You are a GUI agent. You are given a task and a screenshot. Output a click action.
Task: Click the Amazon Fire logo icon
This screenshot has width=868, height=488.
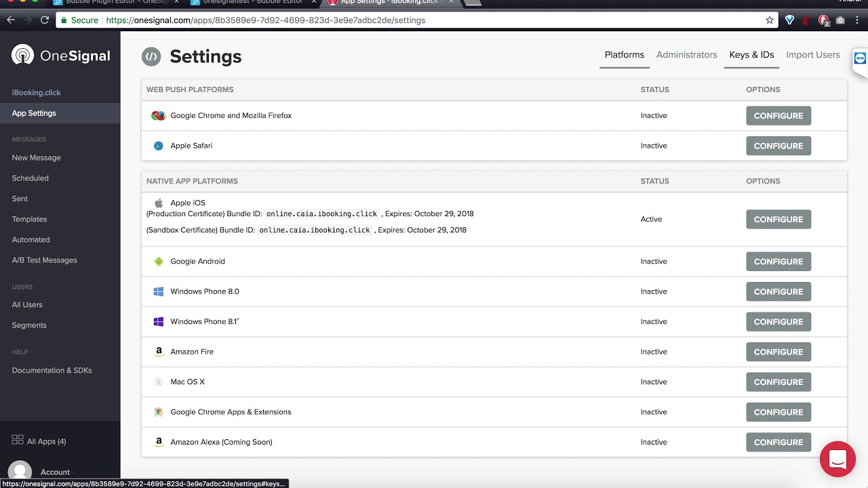159,352
